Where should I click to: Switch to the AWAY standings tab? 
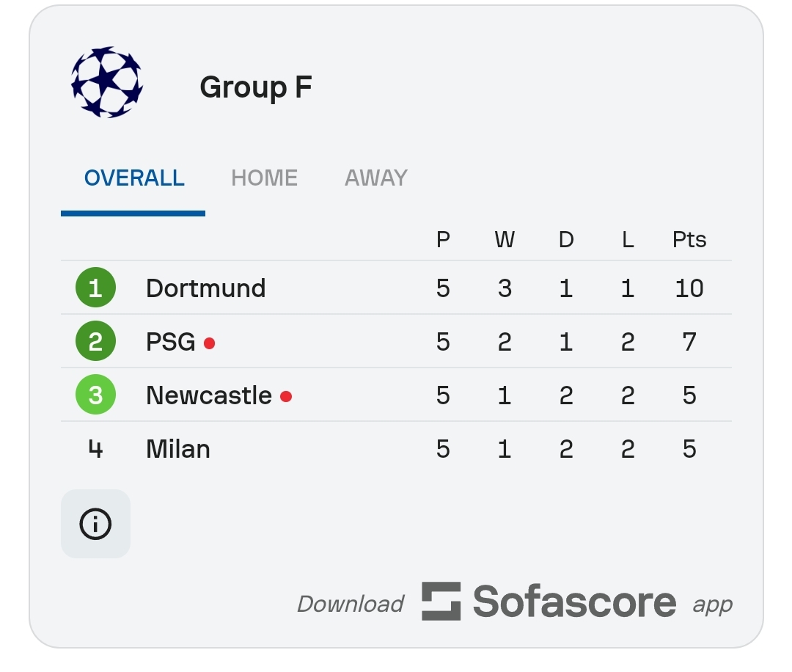coord(375,178)
